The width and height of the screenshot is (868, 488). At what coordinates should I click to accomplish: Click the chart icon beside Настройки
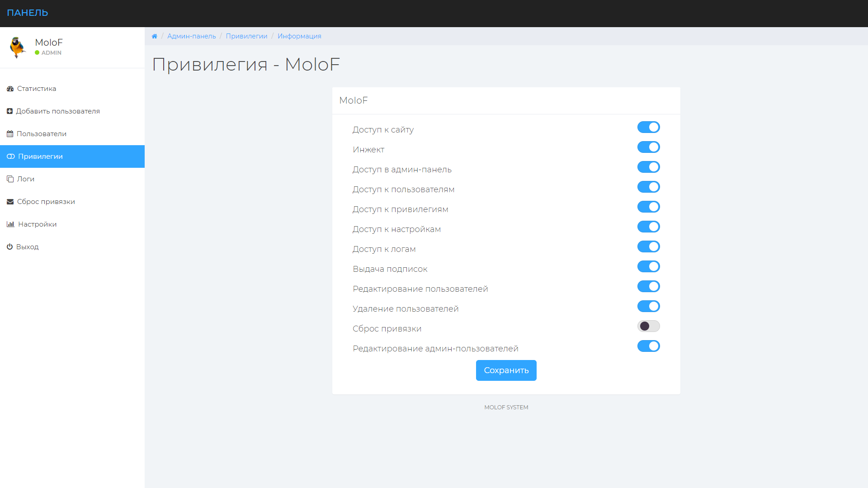pos(10,224)
